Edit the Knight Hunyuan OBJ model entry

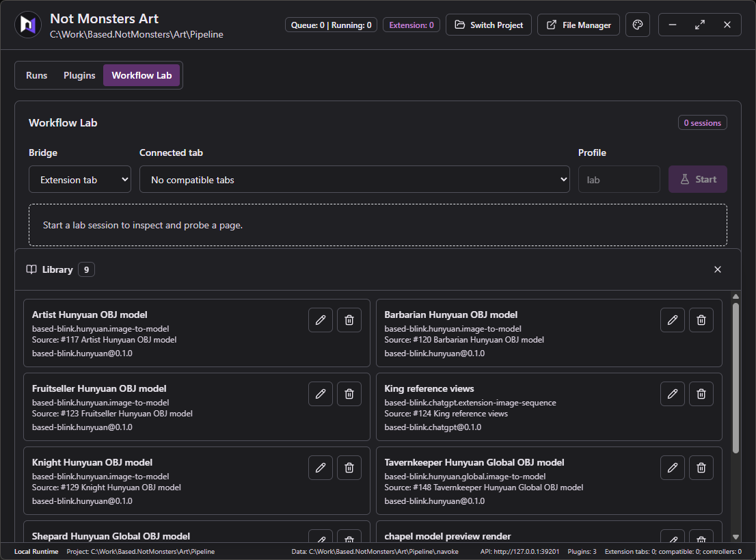coord(321,468)
